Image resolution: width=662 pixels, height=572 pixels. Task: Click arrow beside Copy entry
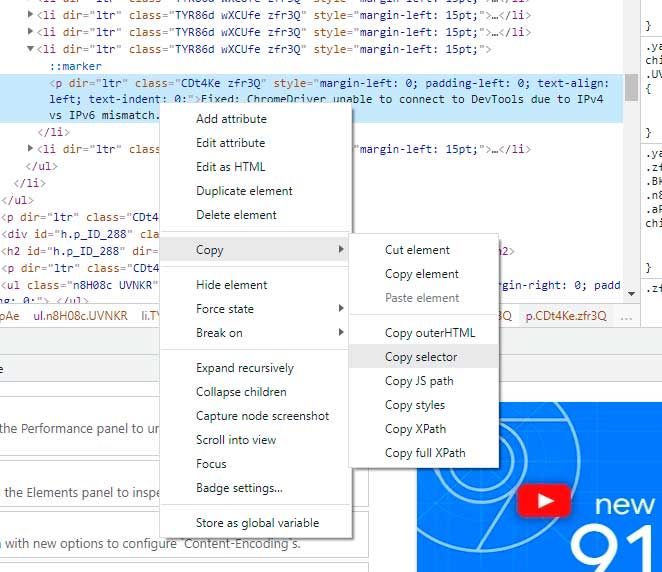[x=341, y=249]
